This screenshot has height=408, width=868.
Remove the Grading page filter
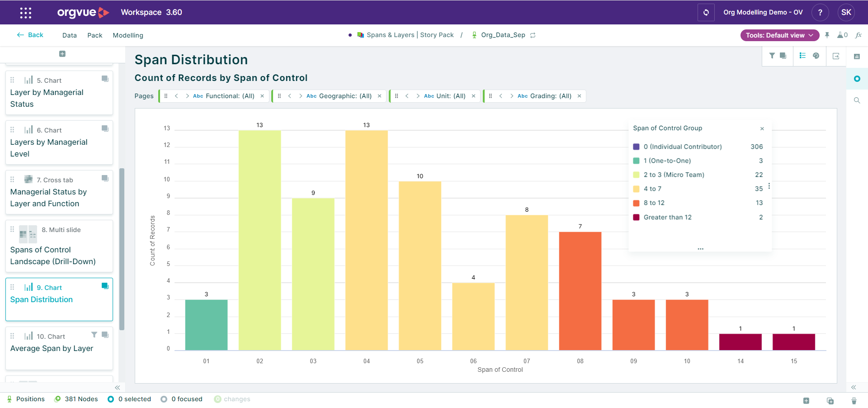click(x=579, y=96)
